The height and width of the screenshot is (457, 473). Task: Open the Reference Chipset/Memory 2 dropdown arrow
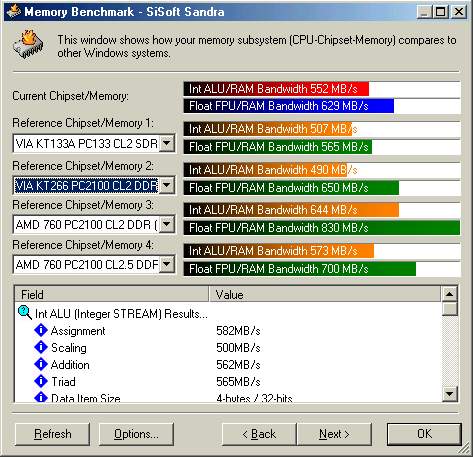pos(167,185)
